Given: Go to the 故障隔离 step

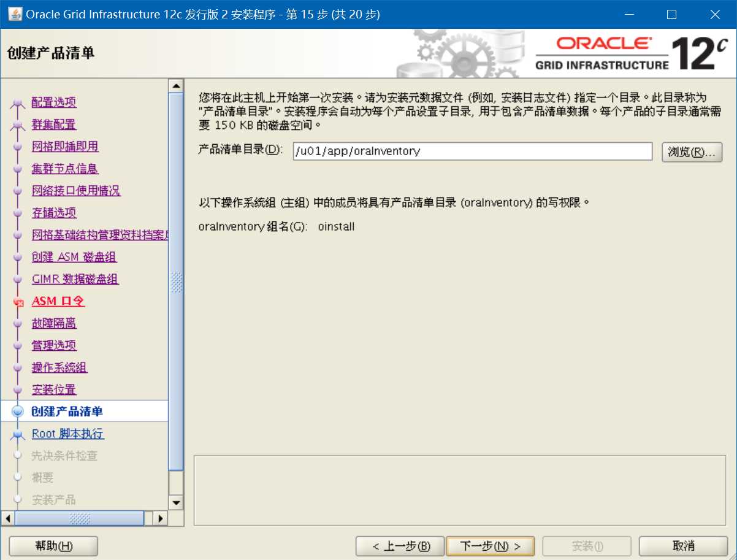Looking at the screenshot, I should tap(54, 323).
